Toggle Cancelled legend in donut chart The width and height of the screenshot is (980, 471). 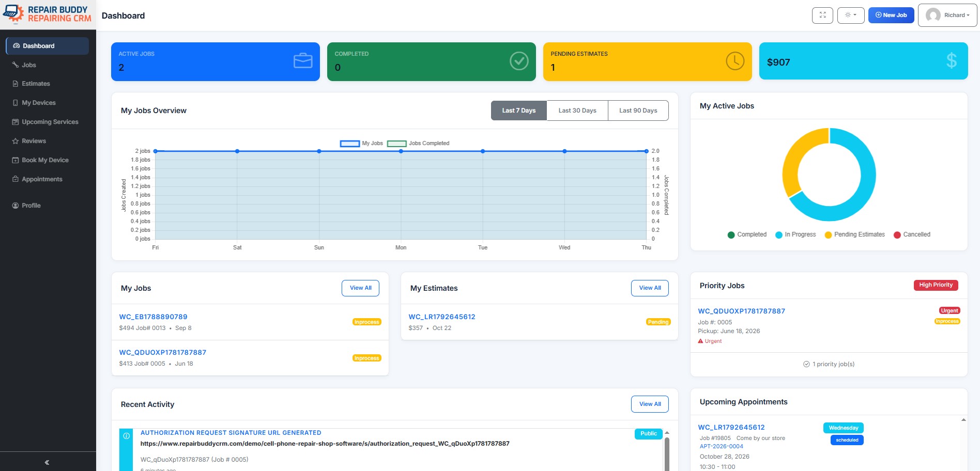coord(912,234)
